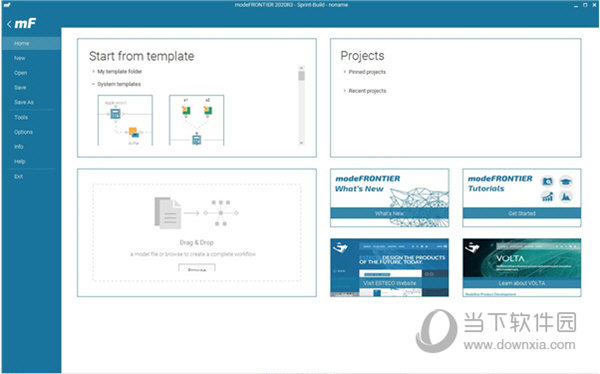
Task: Select Info in the sidebar
Action: 19,147
